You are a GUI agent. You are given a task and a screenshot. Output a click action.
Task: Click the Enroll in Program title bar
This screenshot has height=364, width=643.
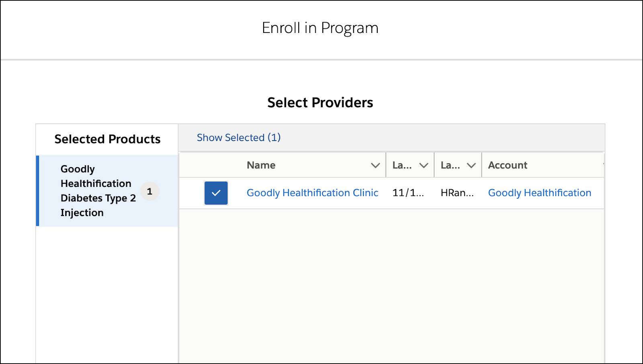pyautogui.click(x=320, y=28)
